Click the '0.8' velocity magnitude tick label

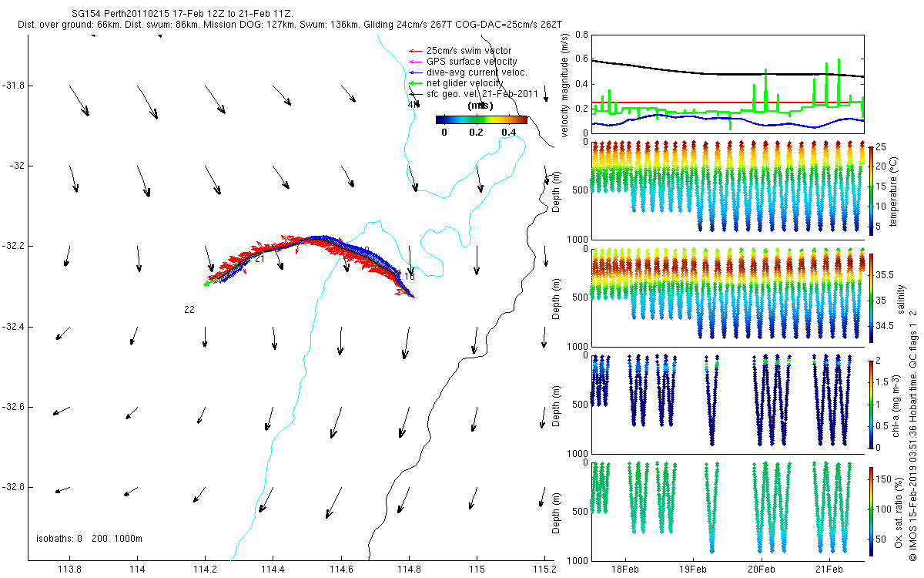(581, 35)
